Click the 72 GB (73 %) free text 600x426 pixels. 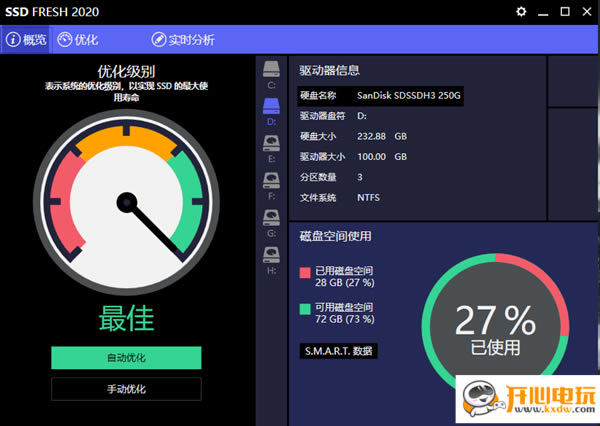click(345, 319)
